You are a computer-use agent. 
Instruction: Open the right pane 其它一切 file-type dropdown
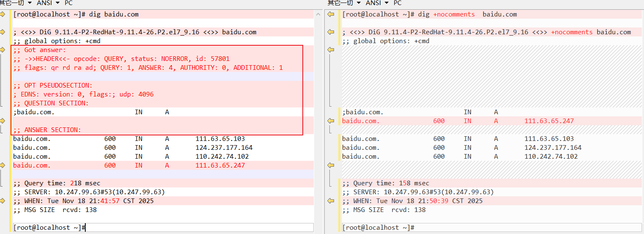pyautogui.click(x=345, y=3)
